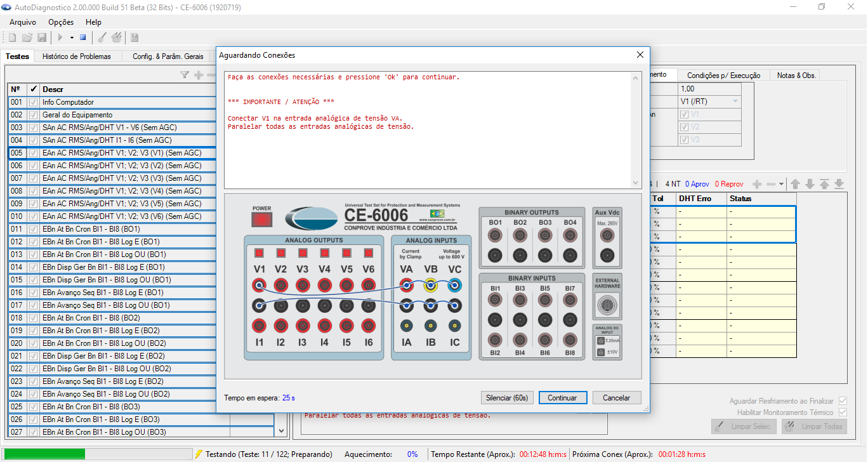Toggle the V1 checkbox in parameters panel
868x462 pixels.
[x=685, y=114]
